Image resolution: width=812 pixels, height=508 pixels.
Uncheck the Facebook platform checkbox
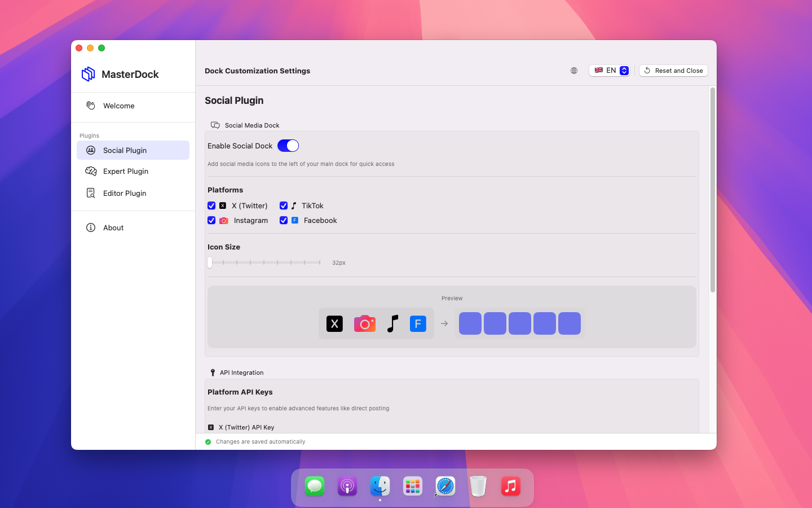284,220
